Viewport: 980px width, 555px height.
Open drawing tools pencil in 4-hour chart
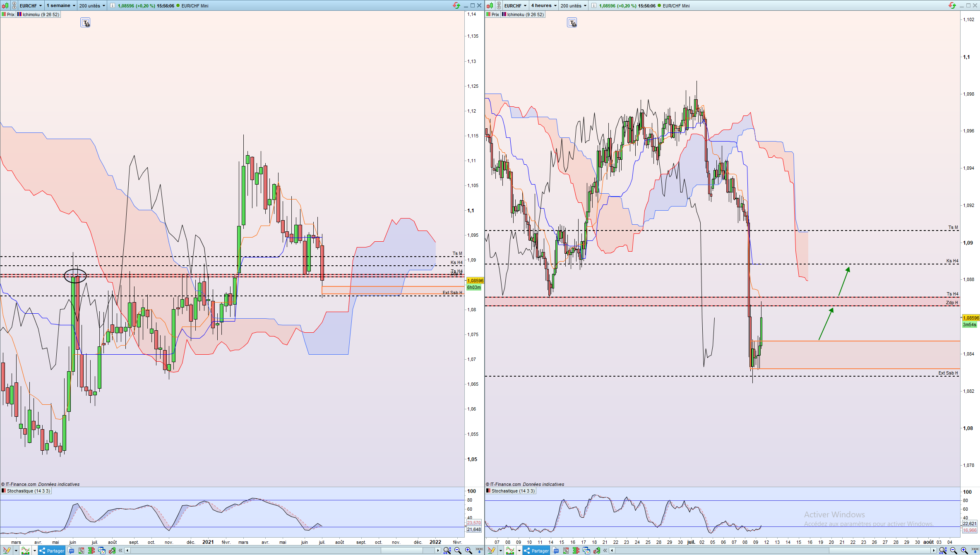[x=491, y=550]
